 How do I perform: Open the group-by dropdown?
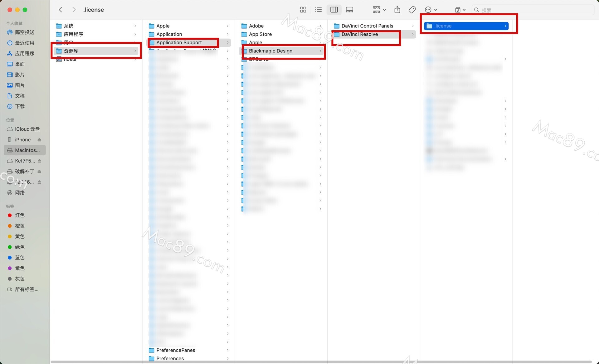pos(379,10)
